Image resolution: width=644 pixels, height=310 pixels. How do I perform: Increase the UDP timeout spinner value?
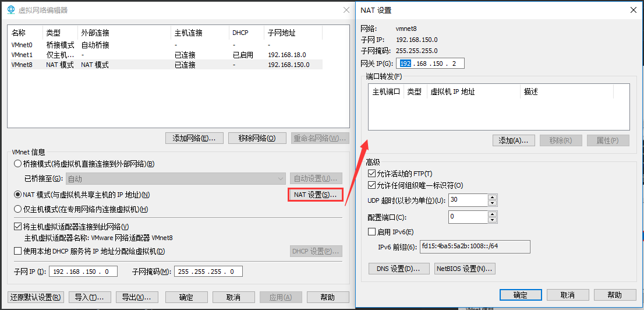click(x=493, y=197)
